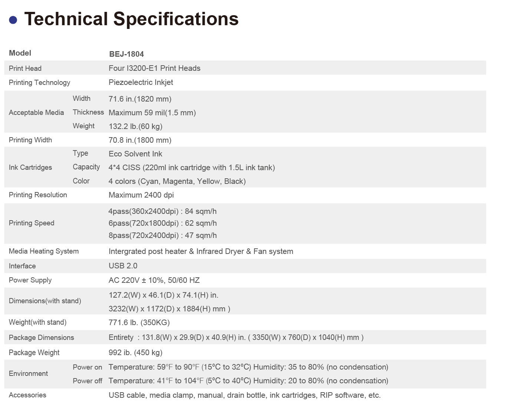Select the USB 2.0 interface value
This screenshot has width=507, height=420.
pyautogui.click(x=123, y=266)
